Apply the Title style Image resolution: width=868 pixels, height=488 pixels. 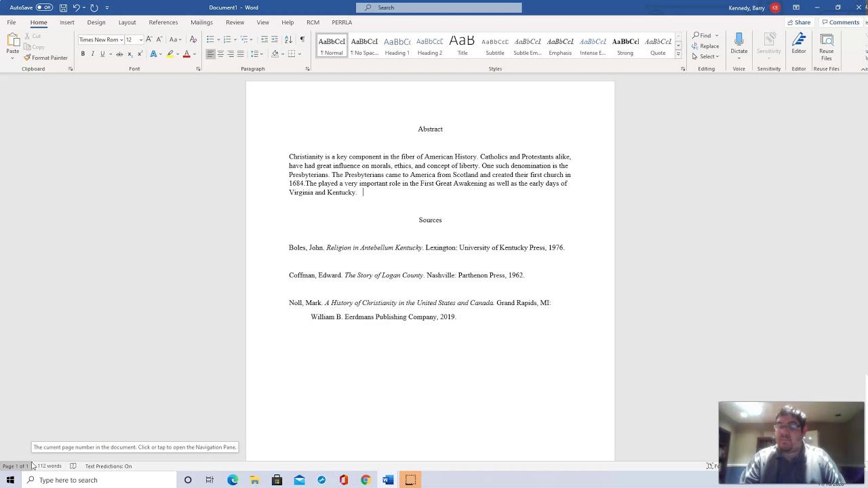[x=462, y=45]
